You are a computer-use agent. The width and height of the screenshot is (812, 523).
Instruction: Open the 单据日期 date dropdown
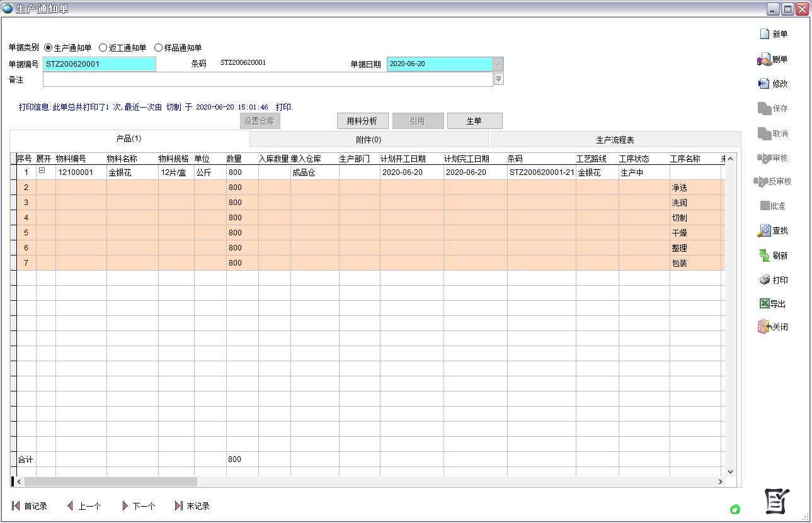[497, 63]
